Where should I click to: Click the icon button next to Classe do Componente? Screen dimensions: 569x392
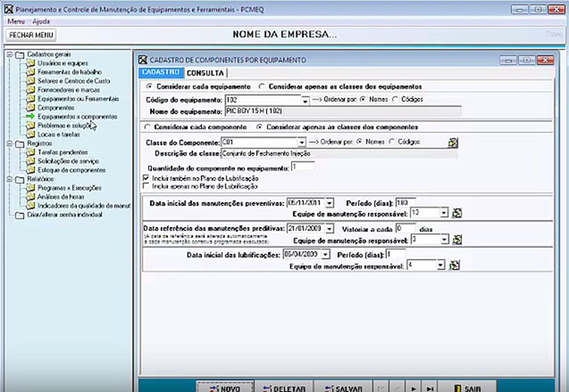coord(453,143)
